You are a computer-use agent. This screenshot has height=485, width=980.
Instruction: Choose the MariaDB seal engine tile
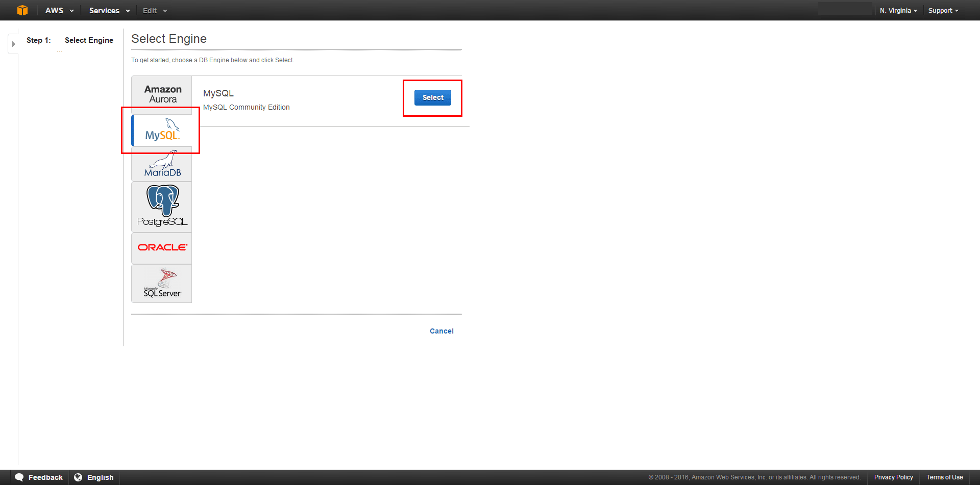point(162,164)
